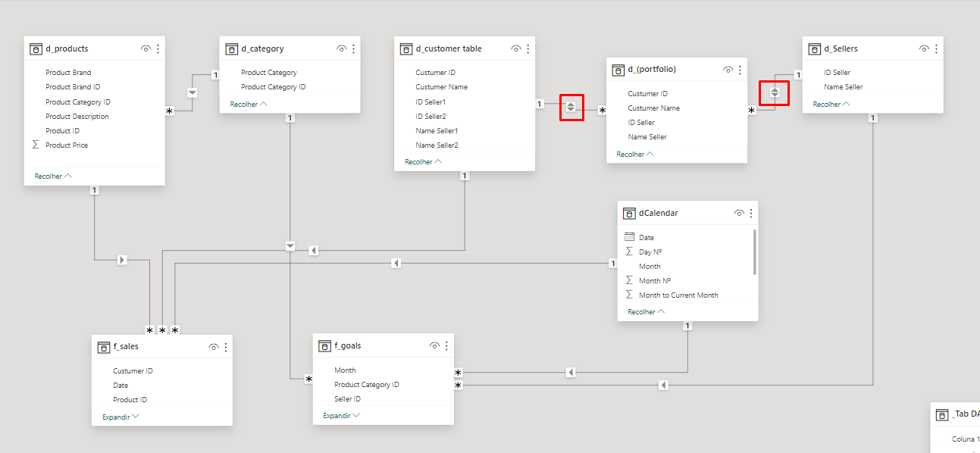The width and height of the screenshot is (980, 453).
Task: Select bidirectional filter between portfolio and Sellers
Action: pos(775,92)
